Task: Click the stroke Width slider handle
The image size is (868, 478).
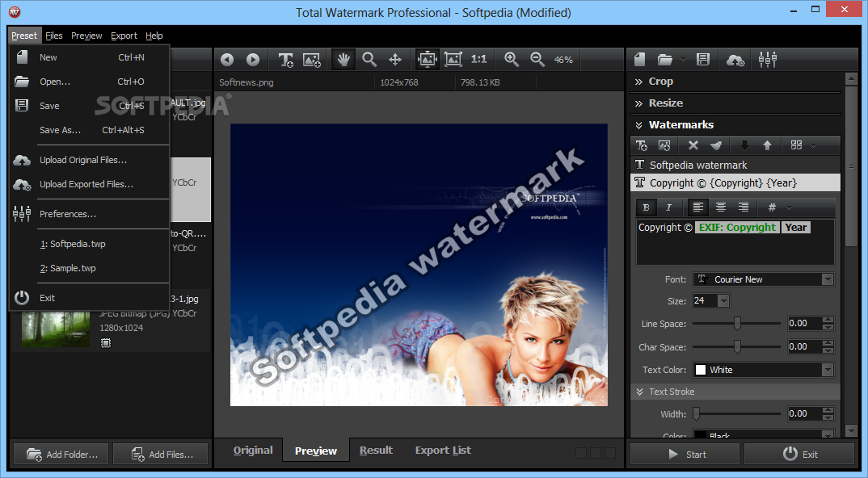Action: [x=697, y=414]
